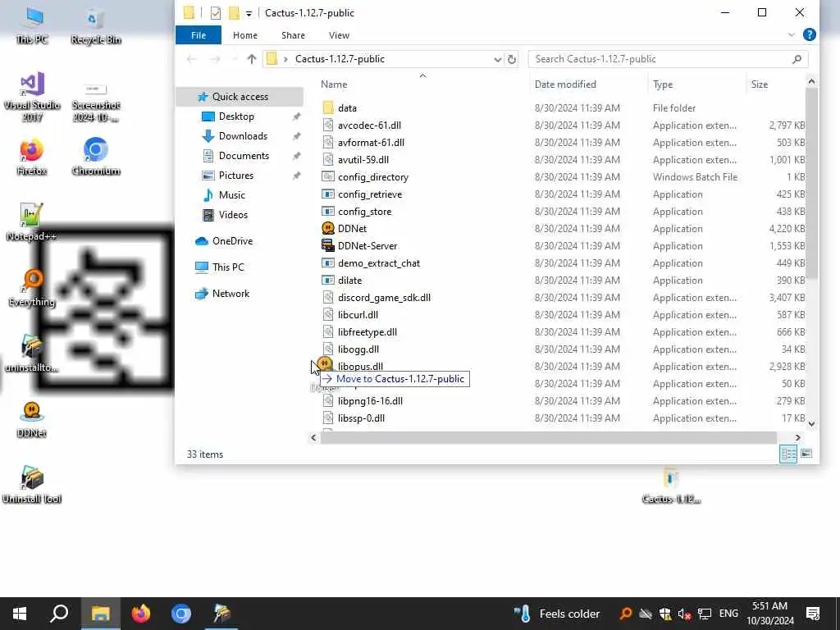Open Desktop in navigation pane
This screenshot has height=630, width=840.
pyautogui.click(x=236, y=116)
